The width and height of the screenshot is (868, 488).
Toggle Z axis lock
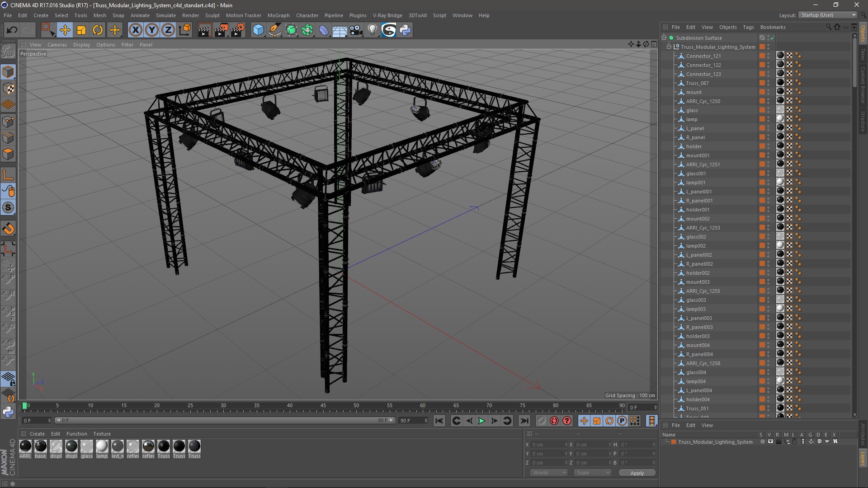coord(168,30)
